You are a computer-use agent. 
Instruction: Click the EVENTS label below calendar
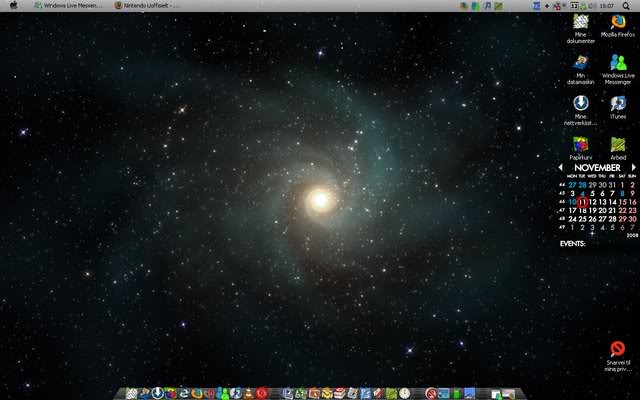click(572, 244)
